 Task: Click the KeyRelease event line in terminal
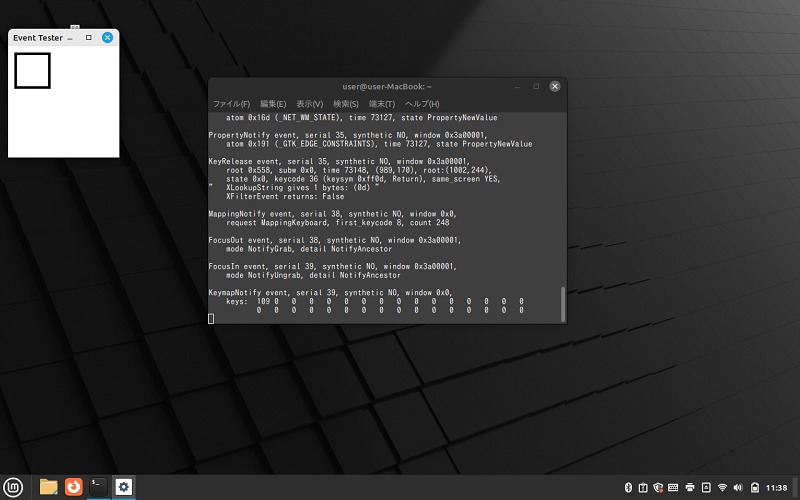338,161
